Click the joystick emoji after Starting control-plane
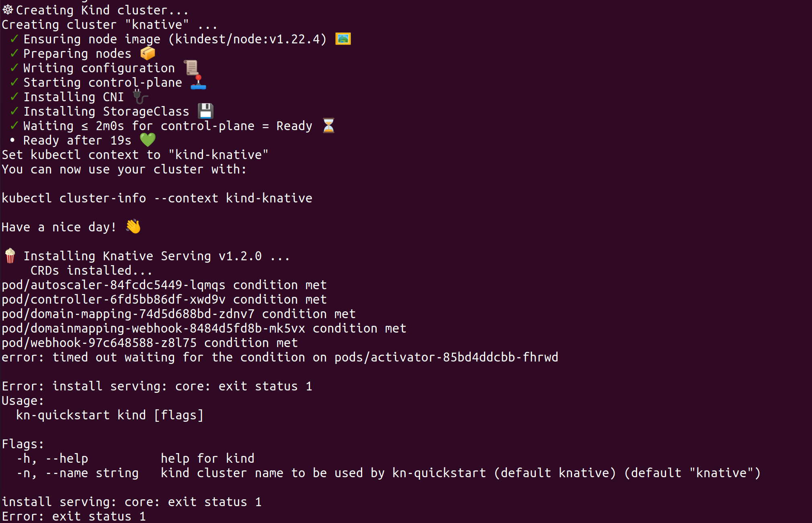The width and height of the screenshot is (812, 523). click(198, 82)
